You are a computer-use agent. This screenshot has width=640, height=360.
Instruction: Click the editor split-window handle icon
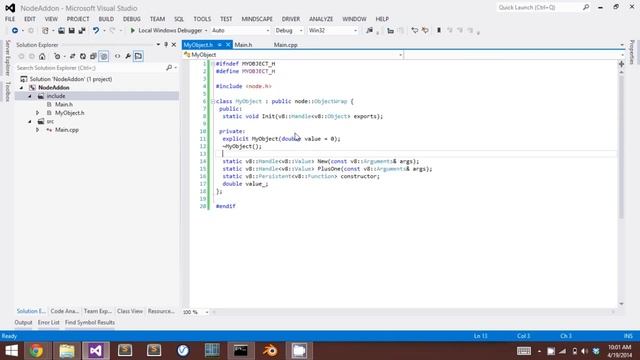pyautogui.click(x=621, y=64)
